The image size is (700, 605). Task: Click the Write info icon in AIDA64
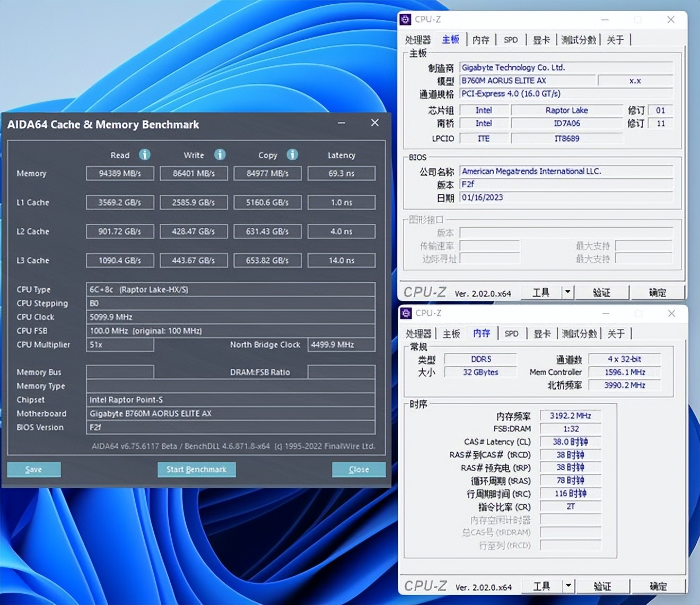pos(220,155)
